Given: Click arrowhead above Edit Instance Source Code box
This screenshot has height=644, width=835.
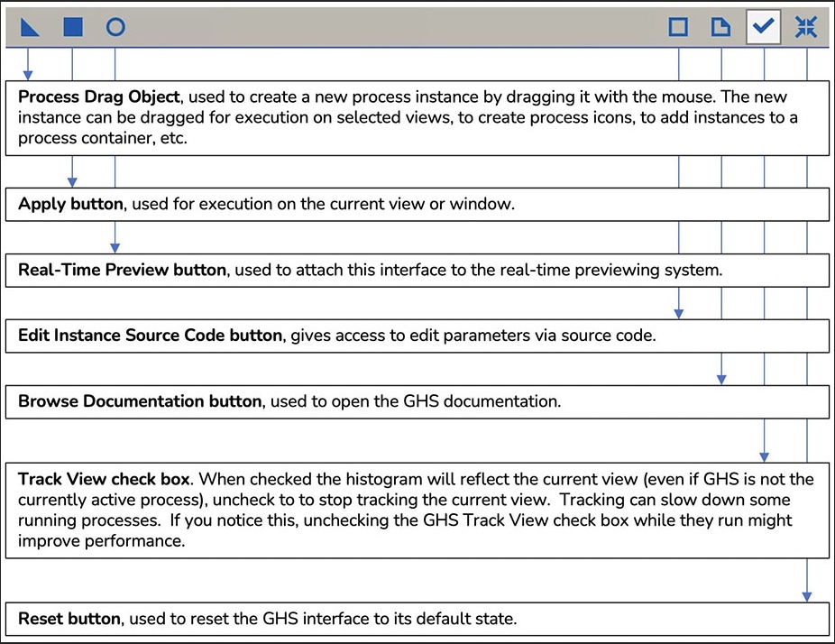Looking at the screenshot, I should tap(678, 313).
